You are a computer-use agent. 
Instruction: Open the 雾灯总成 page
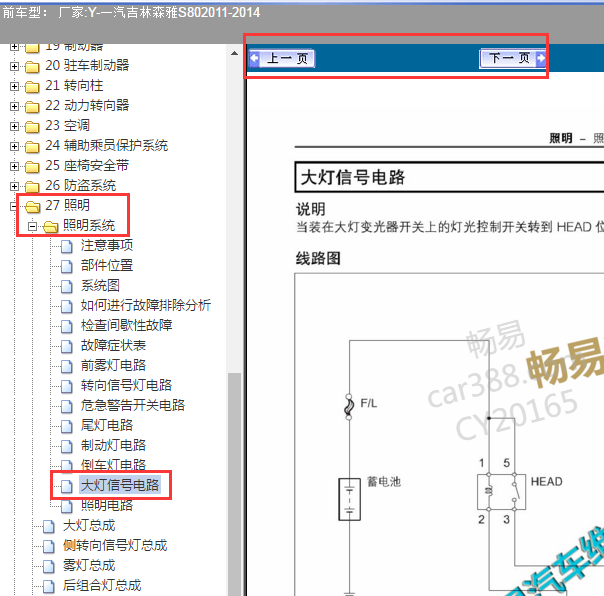point(89,566)
